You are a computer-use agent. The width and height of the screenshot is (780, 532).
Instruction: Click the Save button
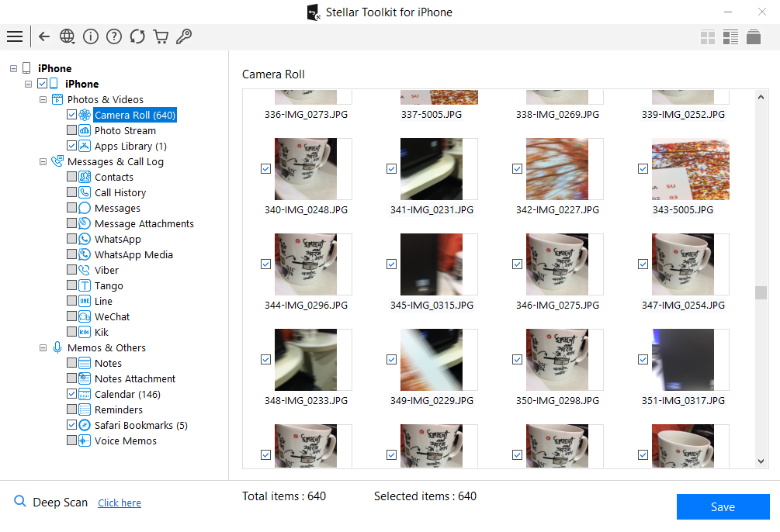click(723, 506)
